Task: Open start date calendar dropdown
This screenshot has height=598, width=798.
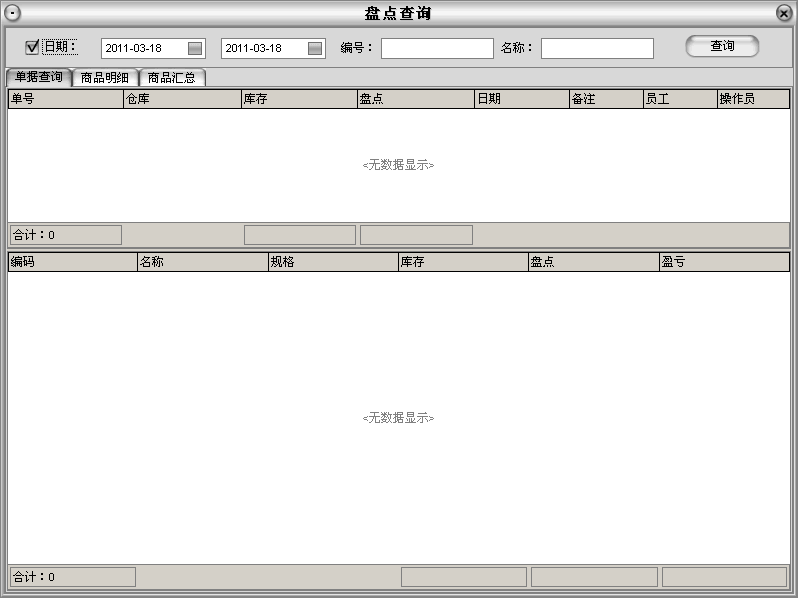Action: 195,48
